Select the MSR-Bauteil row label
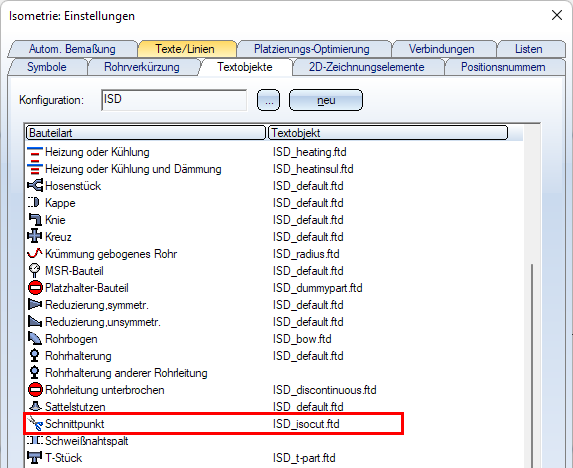The width and height of the screenshot is (573, 468). pyautogui.click(x=74, y=271)
